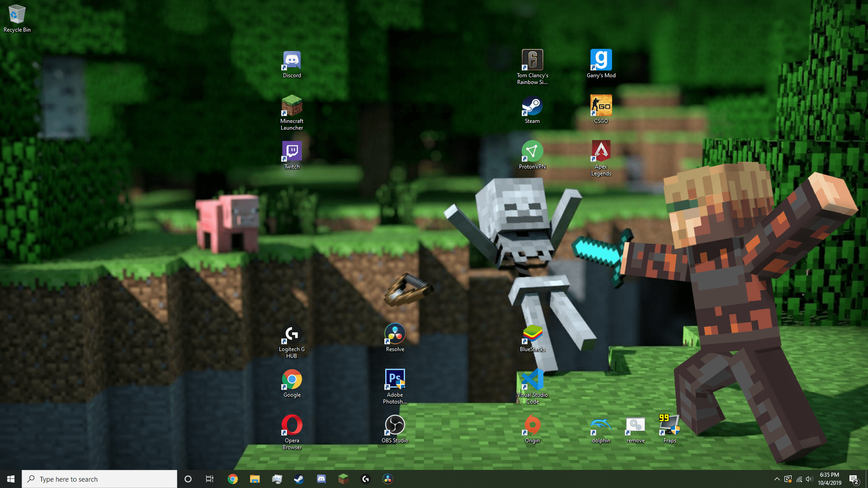Open DaVinci Resolve from the taskbar

click(x=388, y=479)
